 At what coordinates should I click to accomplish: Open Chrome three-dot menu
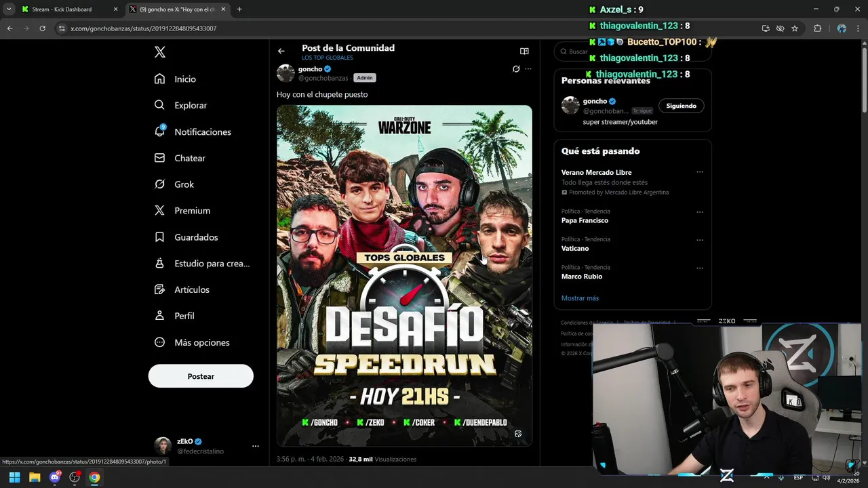coord(858,28)
